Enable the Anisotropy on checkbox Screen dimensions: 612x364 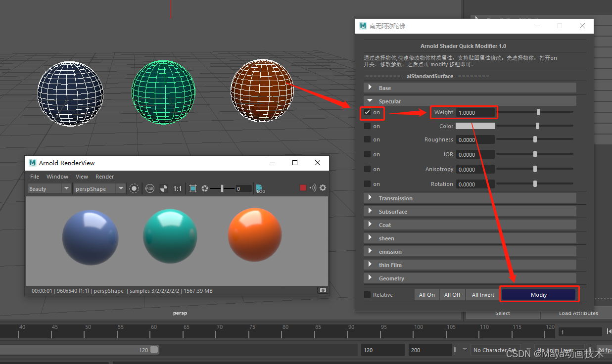tap(367, 169)
